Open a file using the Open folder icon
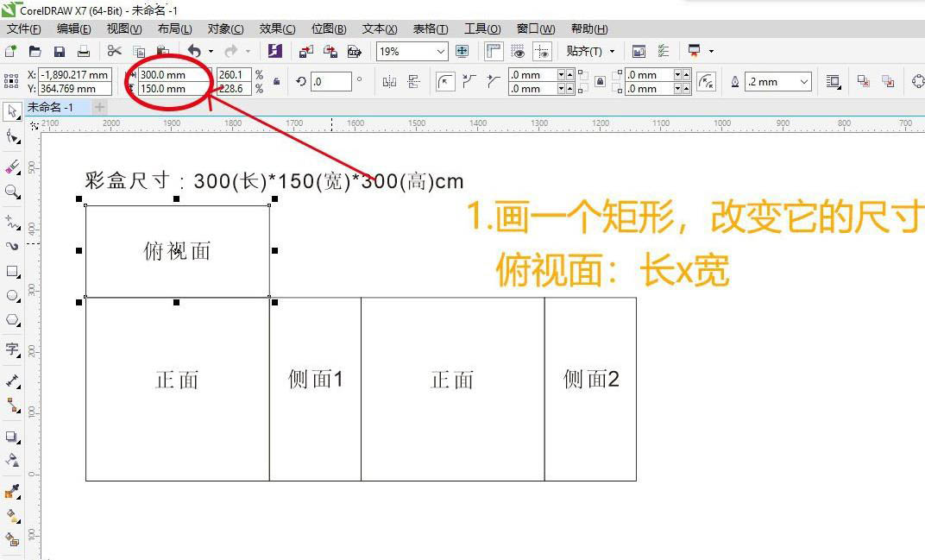 pyautogui.click(x=35, y=50)
